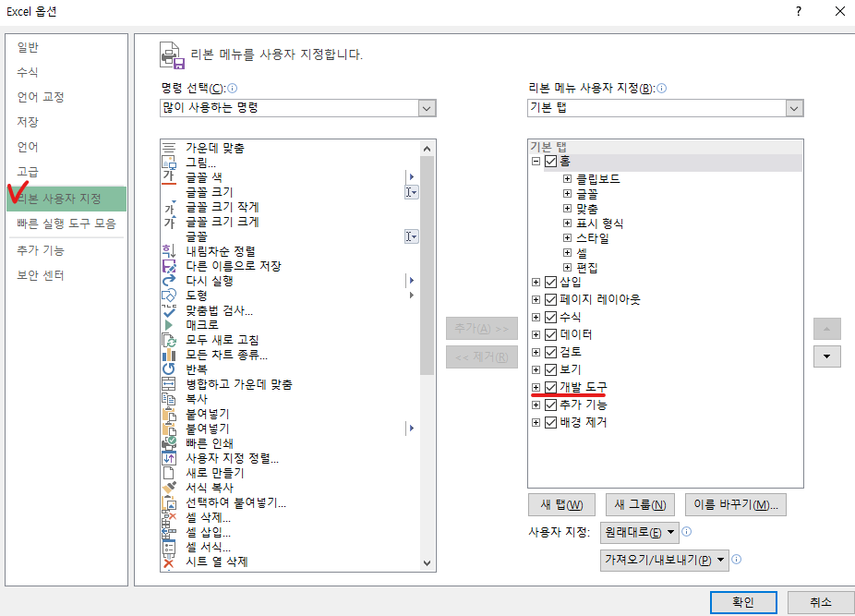Expand the 스타일 group
This screenshot has width=855, height=616.
[567, 238]
